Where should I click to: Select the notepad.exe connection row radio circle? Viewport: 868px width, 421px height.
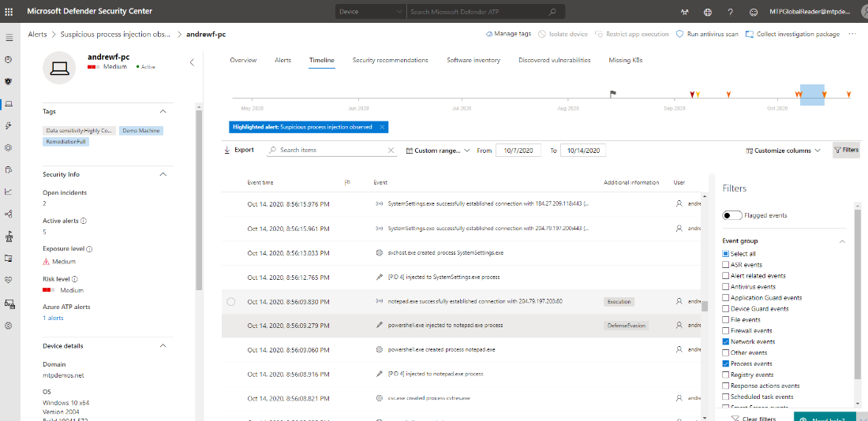(231, 301)
